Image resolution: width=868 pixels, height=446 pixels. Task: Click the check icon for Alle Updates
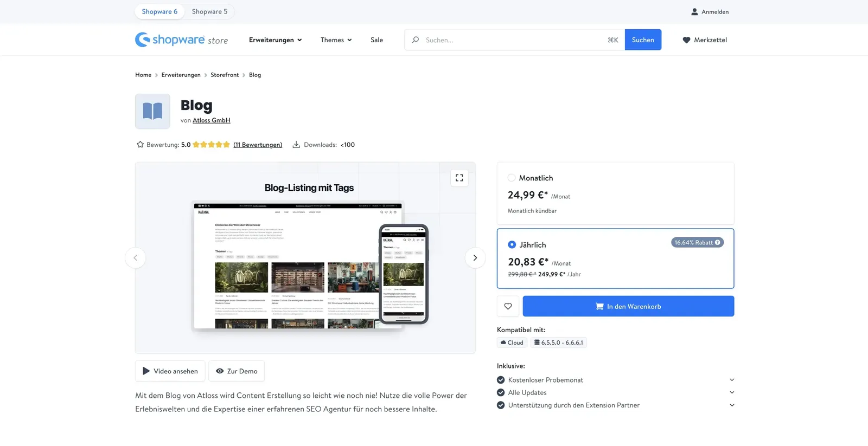[501, 392]
